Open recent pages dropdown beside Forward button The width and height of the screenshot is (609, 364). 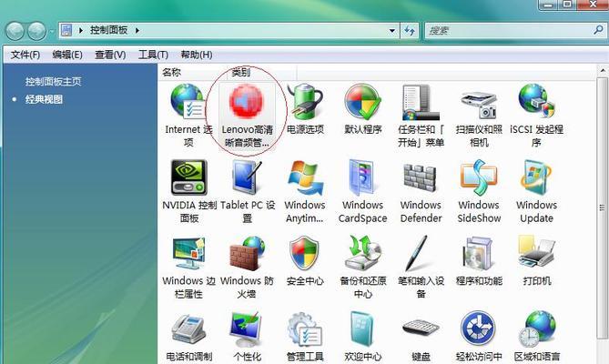(51, 31)
